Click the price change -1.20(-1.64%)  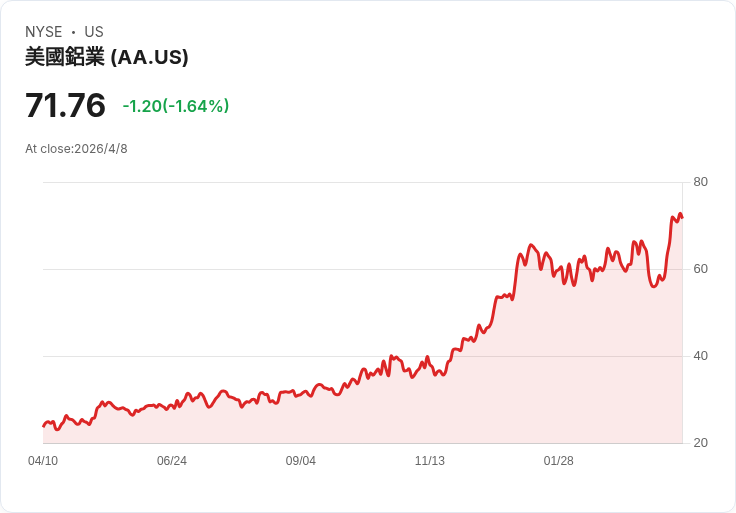pos(176,106)
